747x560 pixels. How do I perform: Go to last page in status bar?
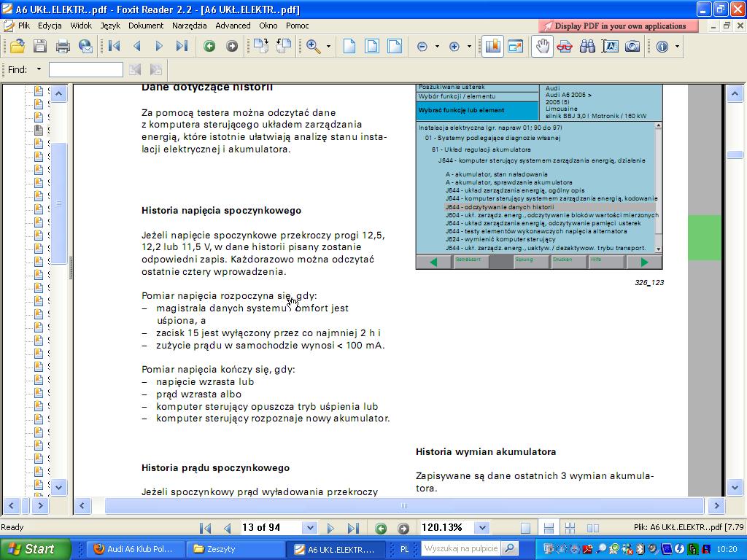[x=353, y=528]
